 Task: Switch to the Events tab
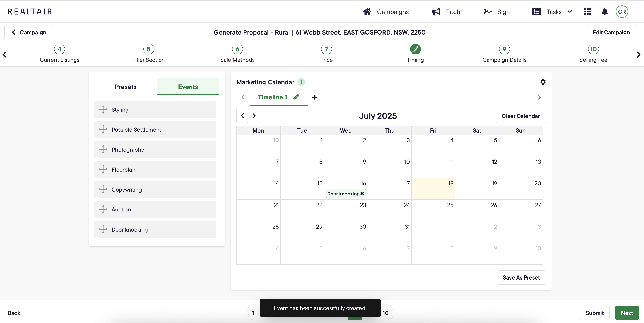(188, 87)
